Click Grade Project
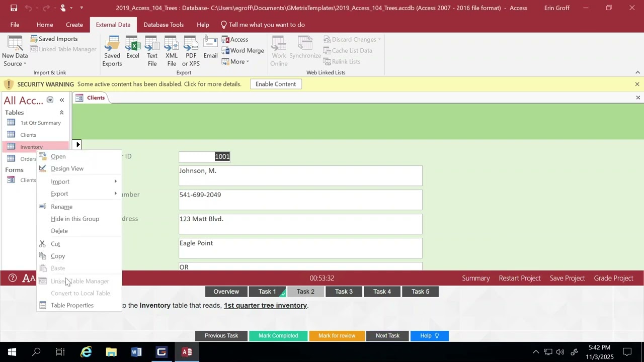The height and width of the screenshot is (362, 644). coord(613,278)
